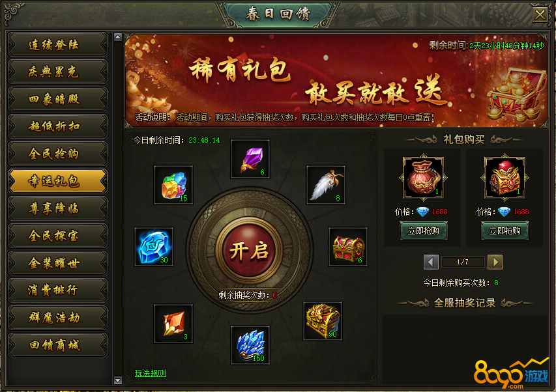
Task: Open the 全民探宝 tab
Action: (57, 236)
